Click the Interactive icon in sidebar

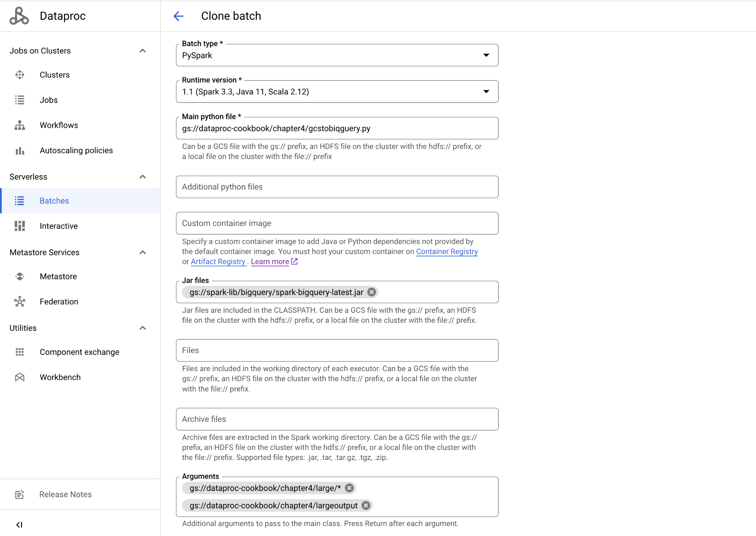pos(21,226)
